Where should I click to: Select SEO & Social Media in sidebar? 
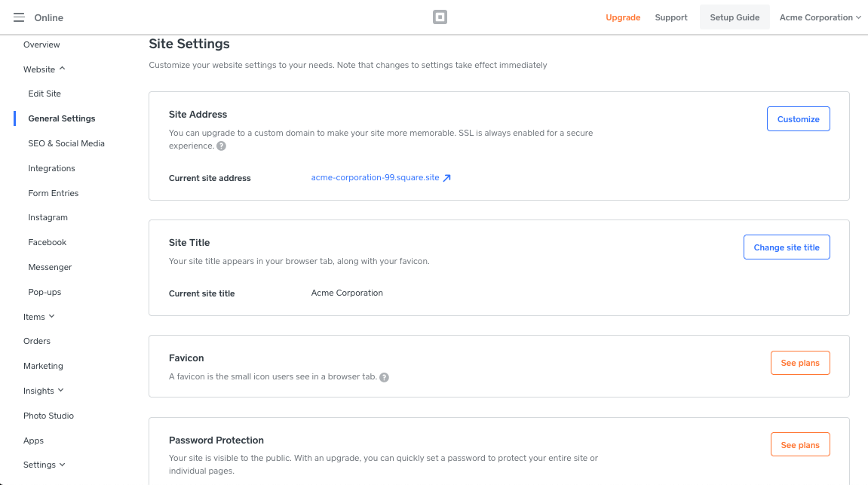tap(66, 143)
